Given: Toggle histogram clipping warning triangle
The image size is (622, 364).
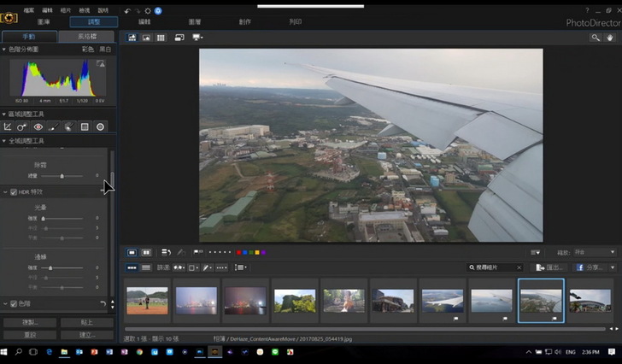Looking at the screenshot, I should 101,64.
